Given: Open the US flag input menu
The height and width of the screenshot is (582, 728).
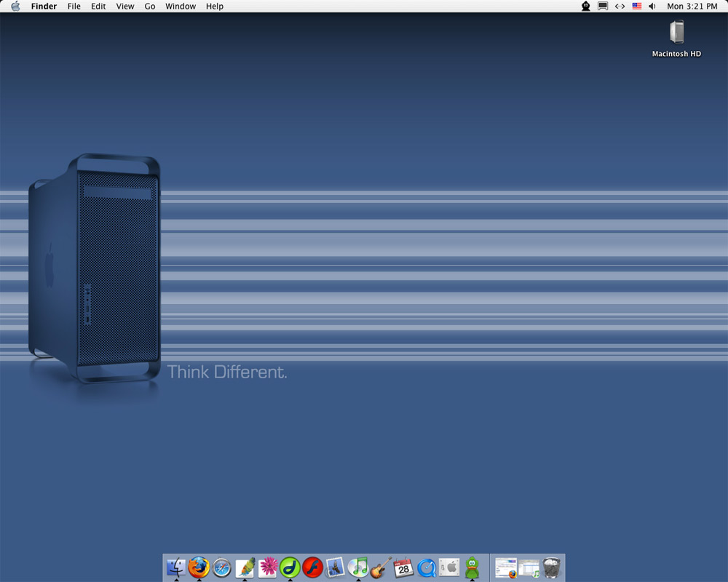Looking at the screenshot, I should coord(637,6).
